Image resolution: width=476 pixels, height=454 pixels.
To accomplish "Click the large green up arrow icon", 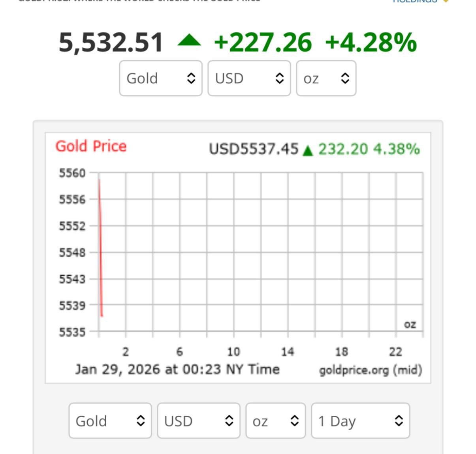I will point(189,41).
